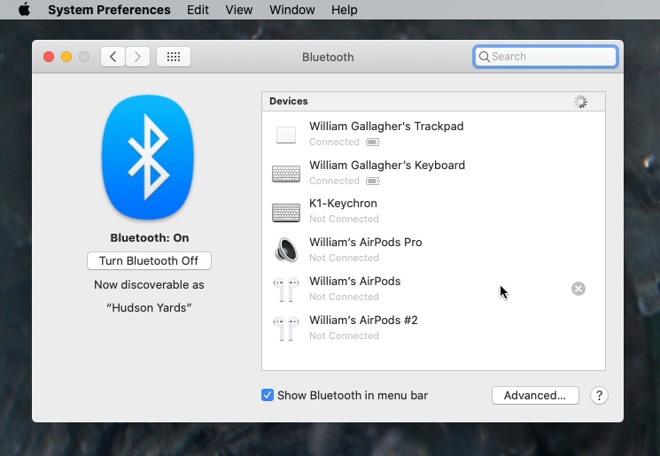Image resolution: width=660 pixels, height=456 pixels.
Task: Turn Bluetooth Off
Action: pos(149,261)
